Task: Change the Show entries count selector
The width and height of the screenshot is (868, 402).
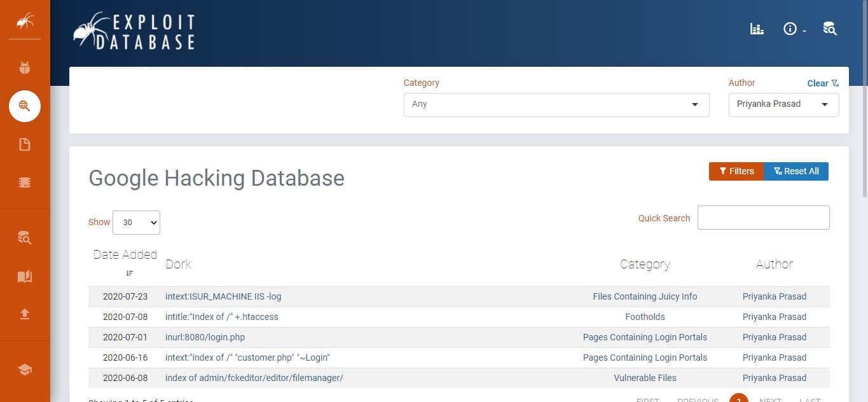Action: (136, 223)
